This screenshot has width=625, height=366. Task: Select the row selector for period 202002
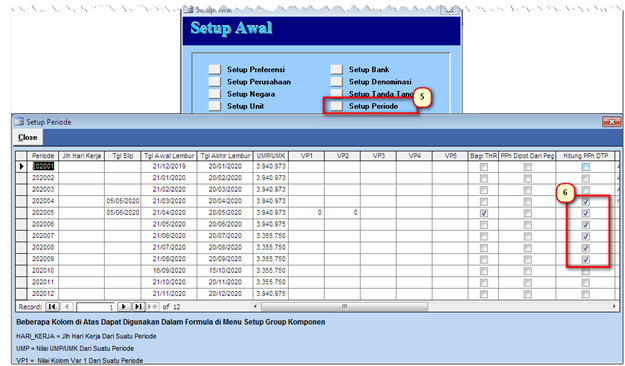point(21,178)
